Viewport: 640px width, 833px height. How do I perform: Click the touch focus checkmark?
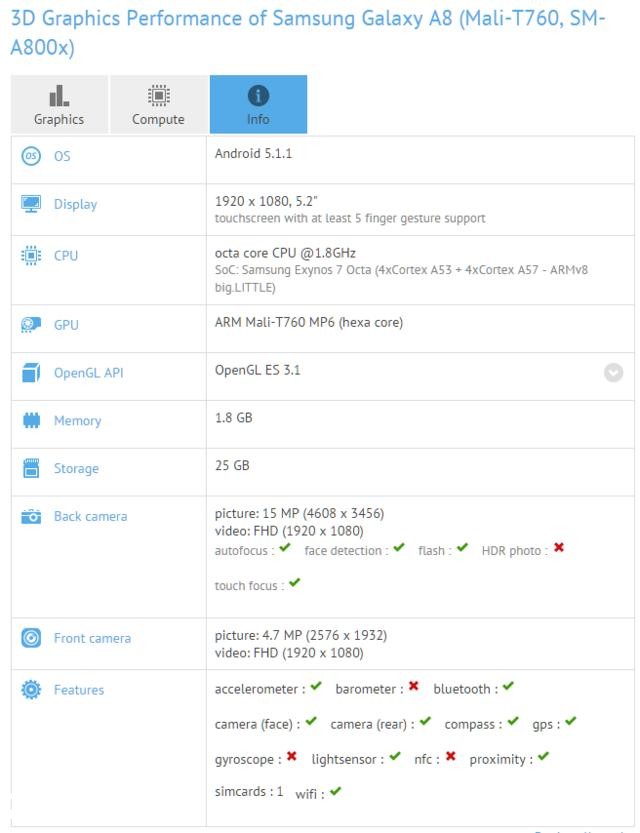pos(295,582)
